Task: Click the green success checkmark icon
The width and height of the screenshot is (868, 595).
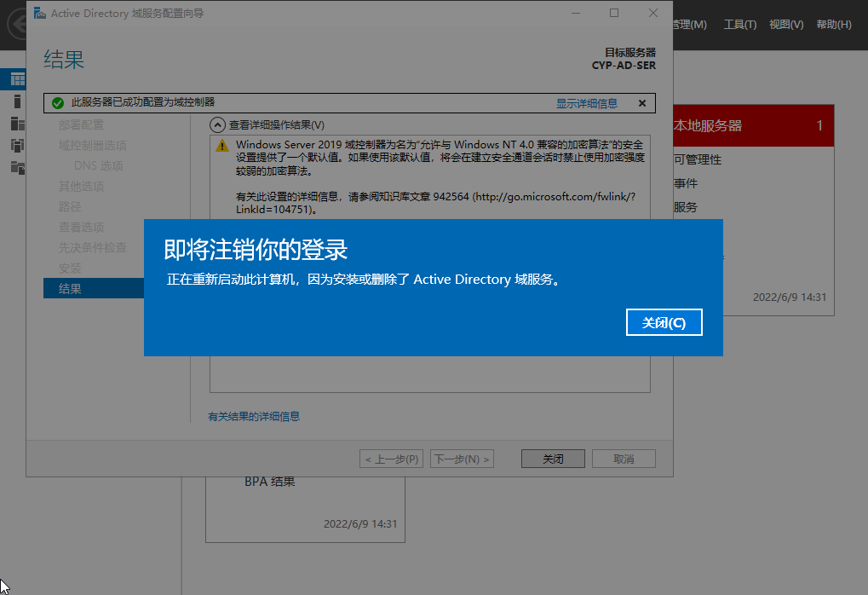Action: pyautogui.click(x=56, y=102)
